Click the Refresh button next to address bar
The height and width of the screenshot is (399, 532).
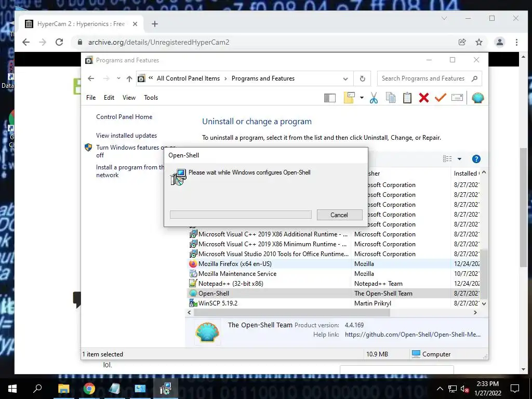point(362,79)
